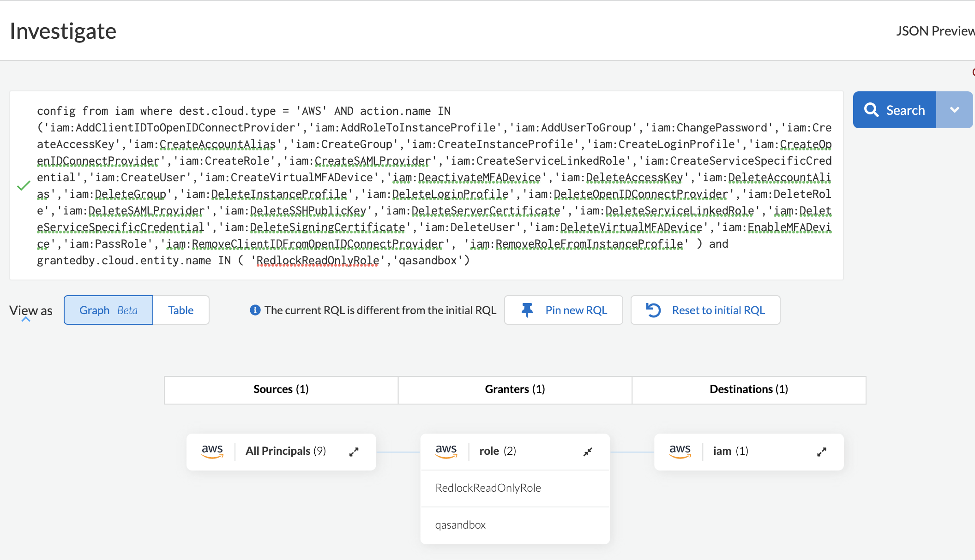This screenshot has width=975, height=560.
Task: Click the info icon next to RQL message
Action: [255, 310]
